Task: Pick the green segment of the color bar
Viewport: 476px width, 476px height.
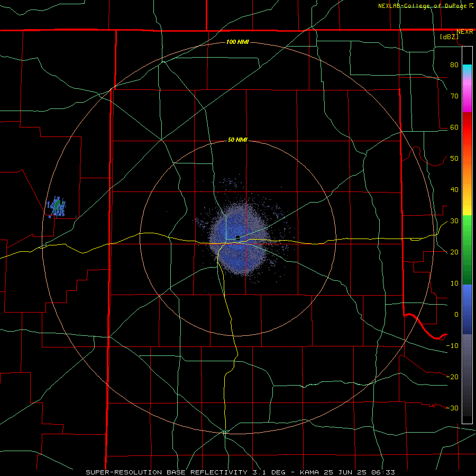Action: [x=467, y=250]
